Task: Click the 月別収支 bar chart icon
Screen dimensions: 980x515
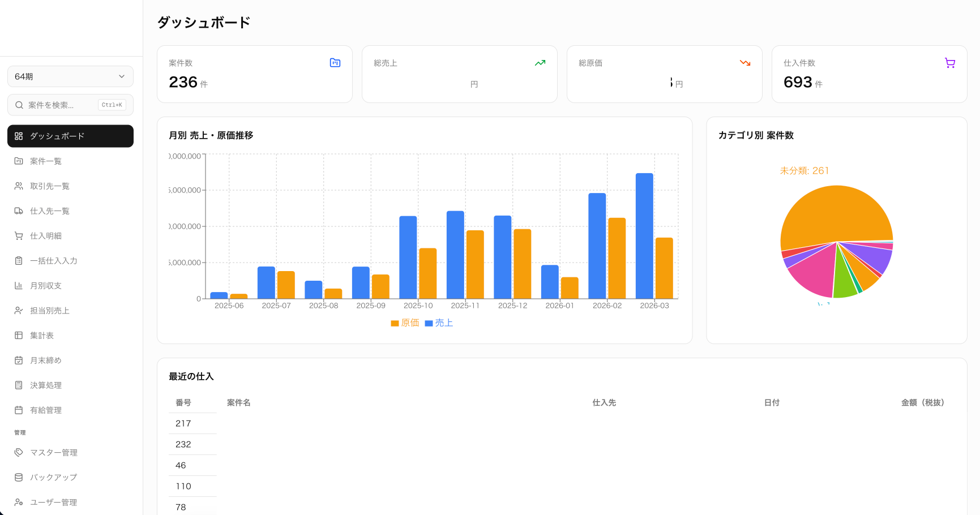Action: click(19, 285)
